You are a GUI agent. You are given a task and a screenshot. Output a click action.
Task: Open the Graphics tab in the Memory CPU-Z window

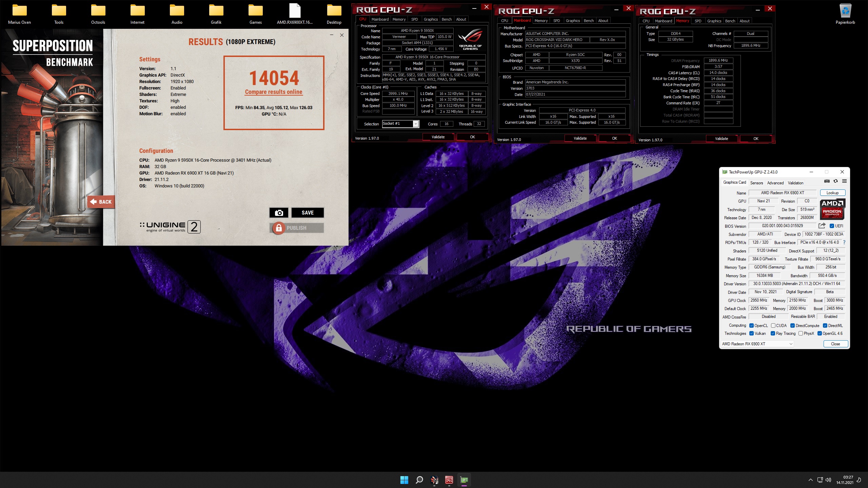(714, 21)
